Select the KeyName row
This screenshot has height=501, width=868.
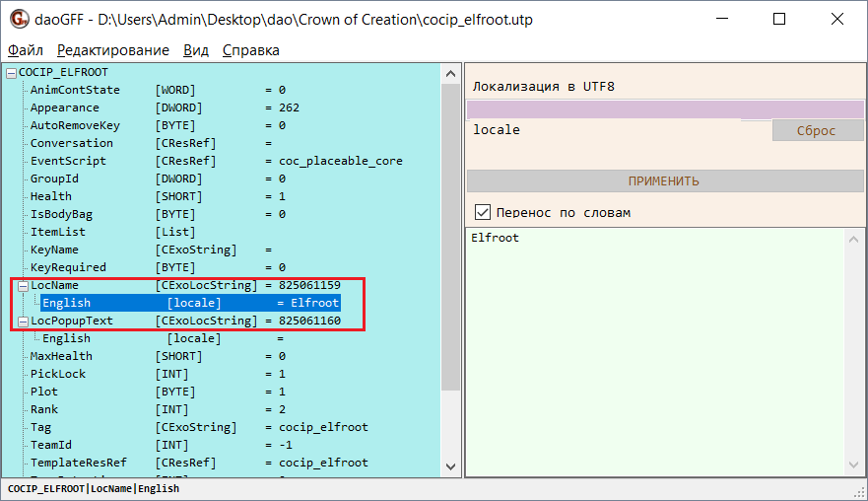coord(151,250)
